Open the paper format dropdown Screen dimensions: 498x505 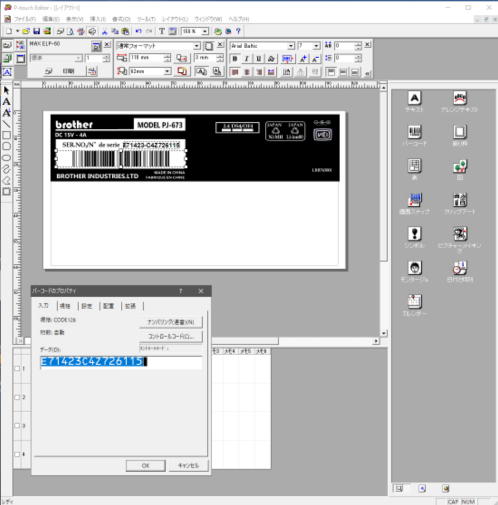[197, 46]
